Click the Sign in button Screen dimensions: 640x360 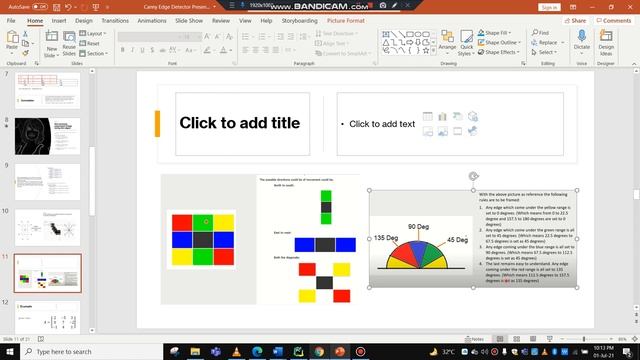click(549, 7)
